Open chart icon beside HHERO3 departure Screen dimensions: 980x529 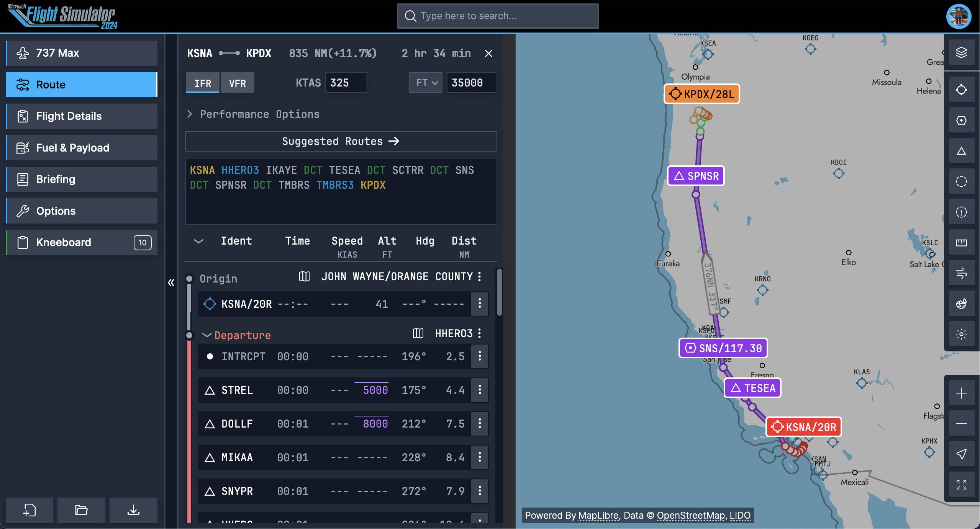click(418, 333)
